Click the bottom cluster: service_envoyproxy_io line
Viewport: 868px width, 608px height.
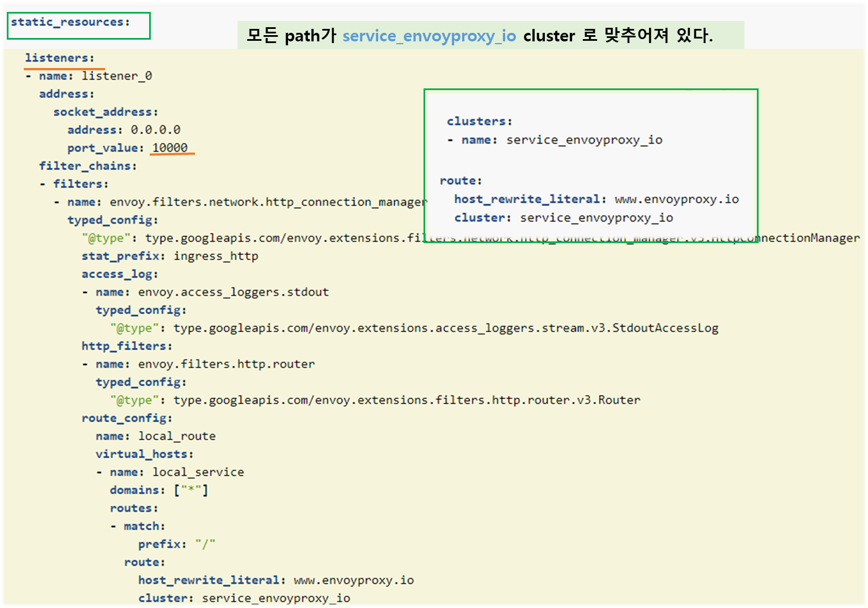coord(244,598)
